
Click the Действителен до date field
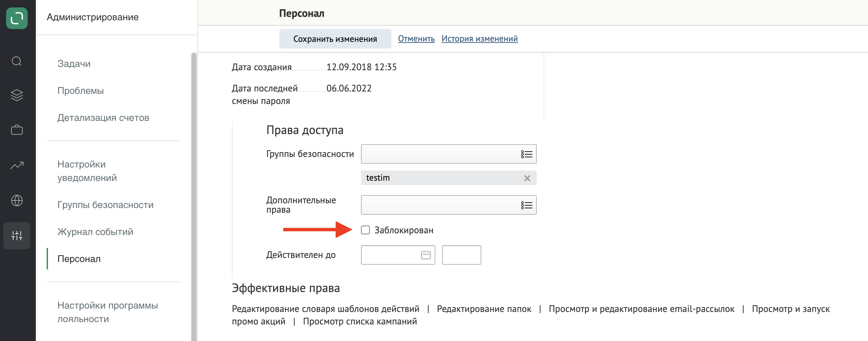[x=398, y=255]
